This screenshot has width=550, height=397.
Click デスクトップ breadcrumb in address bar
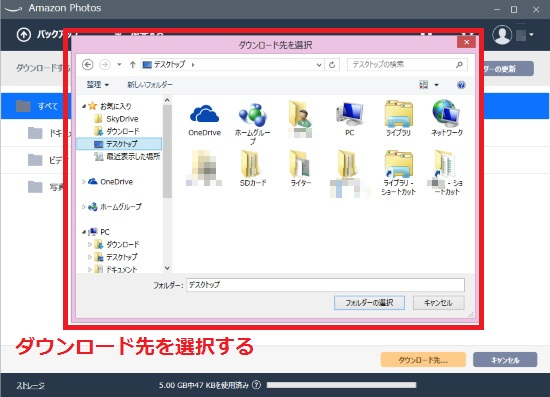click(x=169, y=65)
